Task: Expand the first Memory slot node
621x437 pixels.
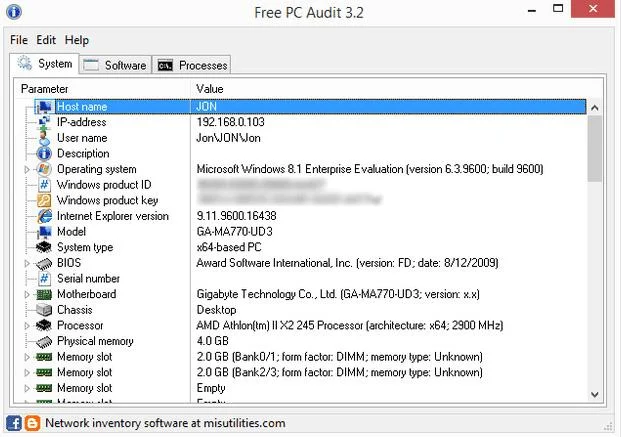Action: point(27,357)
